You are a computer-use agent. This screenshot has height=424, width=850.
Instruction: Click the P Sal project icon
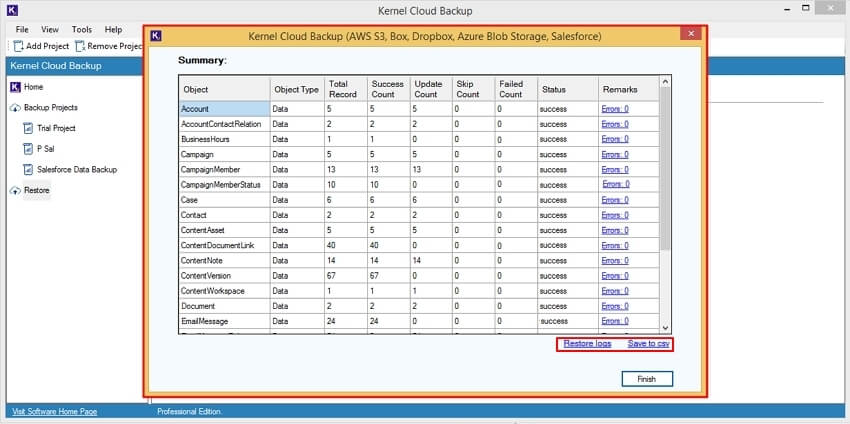(28, 149)
